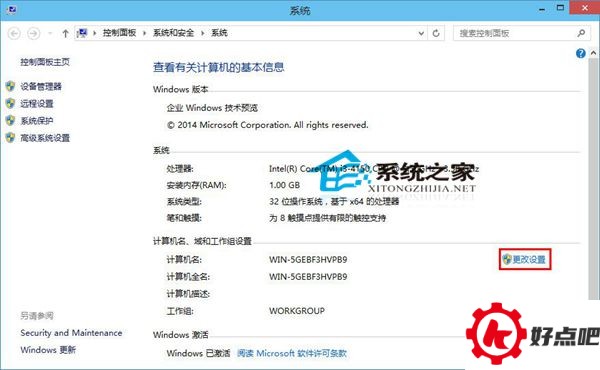Click 更改设置 link
Screen dimensions: 600x370
529,259
